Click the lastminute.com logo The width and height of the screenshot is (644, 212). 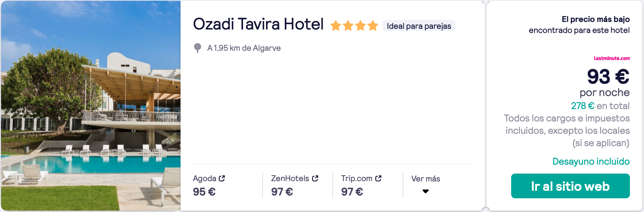[x=612, y=58]
